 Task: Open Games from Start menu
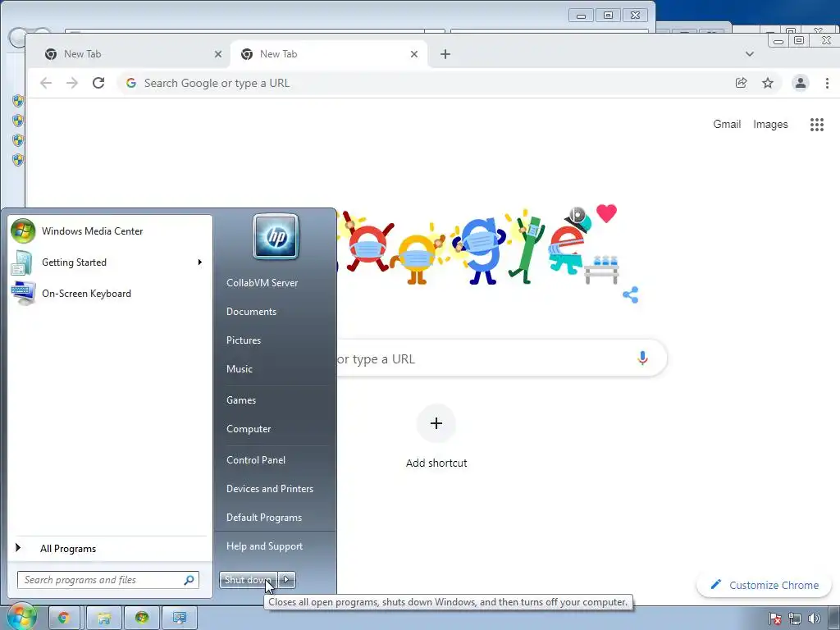point(241,400)
